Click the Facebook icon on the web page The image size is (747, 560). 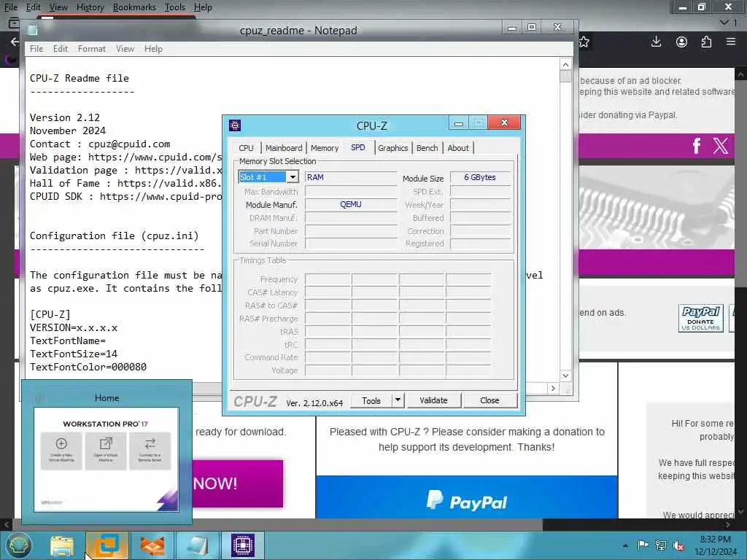[697, 146]
